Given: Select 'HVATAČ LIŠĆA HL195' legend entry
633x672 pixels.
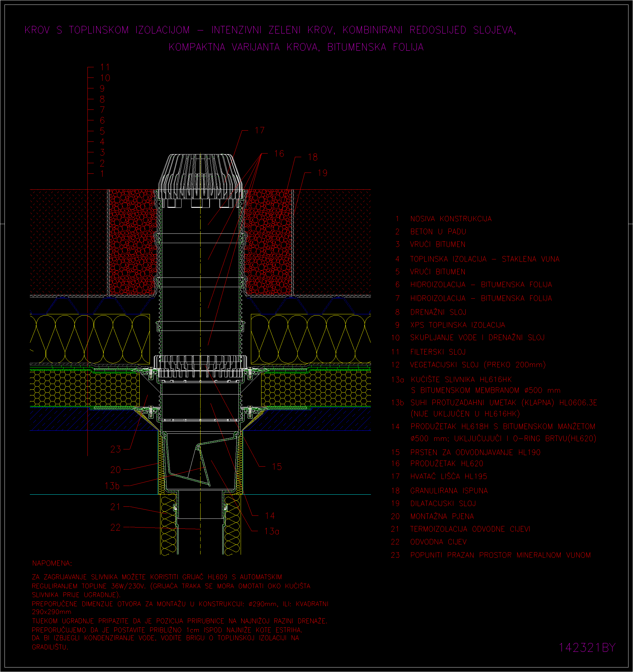Looking at the screenshot, I should (448, 476).
